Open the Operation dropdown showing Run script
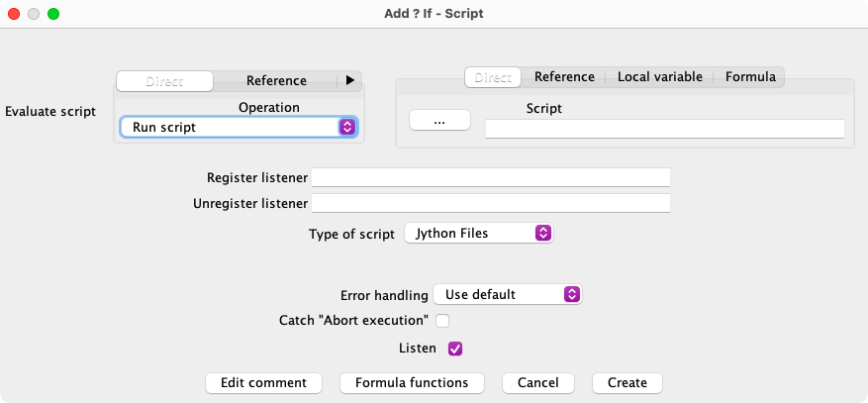 tap(238, 128)
